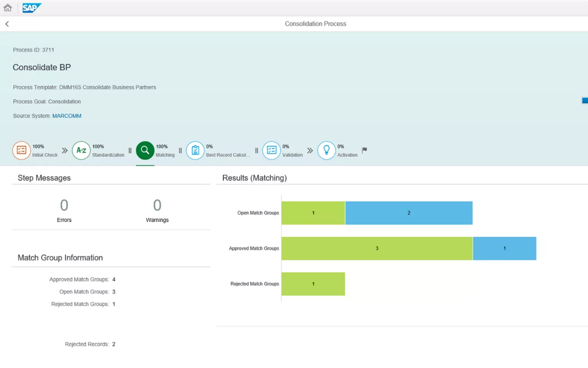This screenshot has width=588, height=368.
Task: Click the Errors count in Step Messages
Action: click(64, 205)
